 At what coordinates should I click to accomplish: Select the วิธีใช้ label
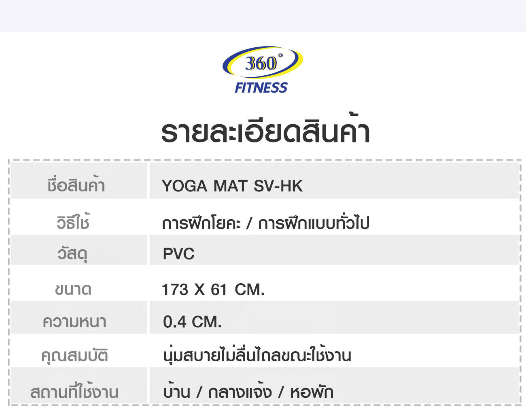[73, 222]
